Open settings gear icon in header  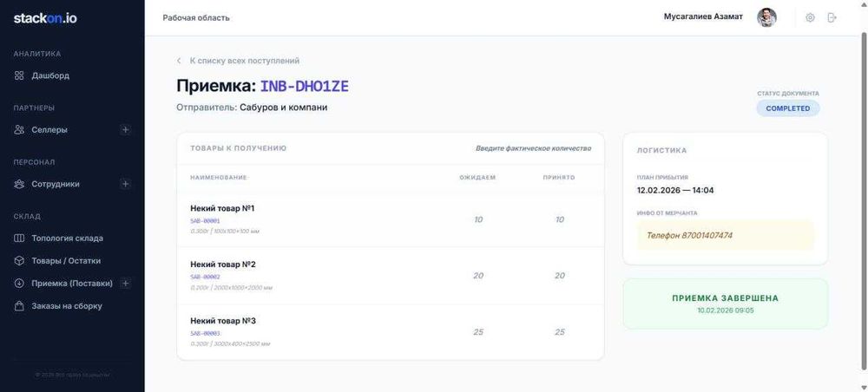click(x=810, y=17)
